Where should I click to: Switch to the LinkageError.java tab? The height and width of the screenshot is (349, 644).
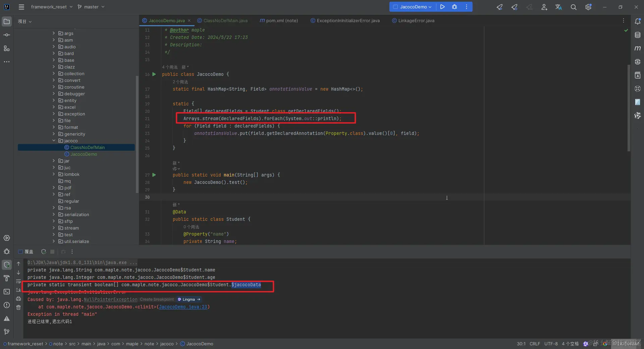tap(413, 20)
